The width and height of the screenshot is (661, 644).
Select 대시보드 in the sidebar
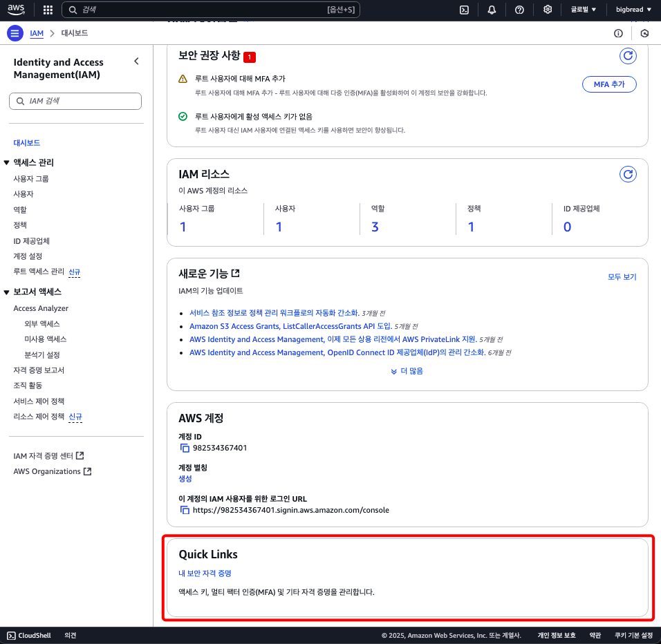(x=26, y=143)
